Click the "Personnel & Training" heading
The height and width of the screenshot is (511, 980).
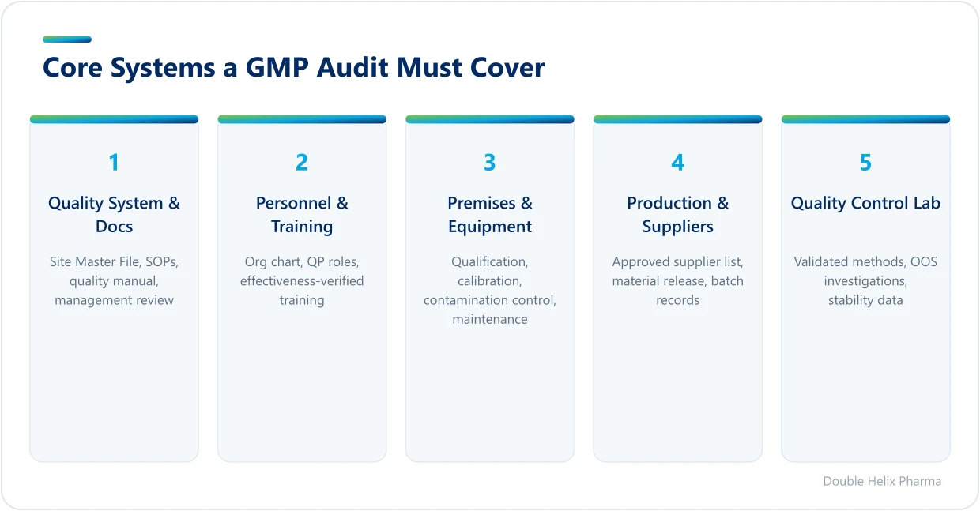302,215
